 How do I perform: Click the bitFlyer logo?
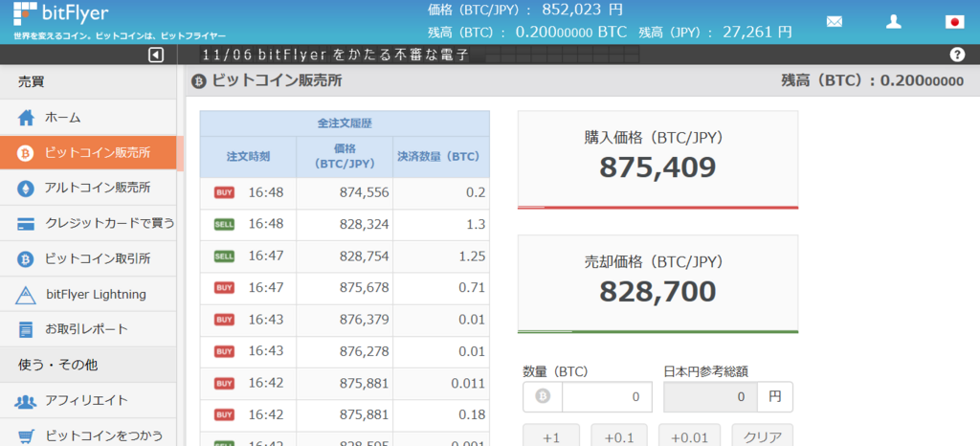tap(60, 13)
